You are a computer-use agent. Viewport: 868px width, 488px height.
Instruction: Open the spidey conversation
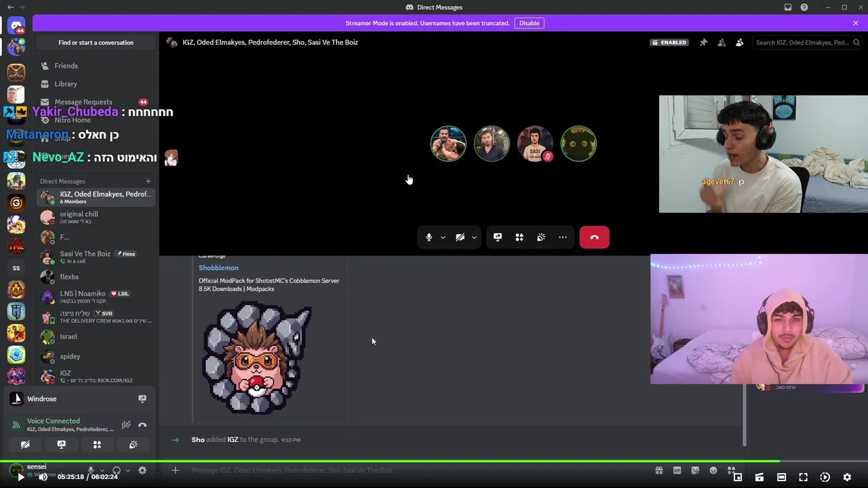pos(95,356)
